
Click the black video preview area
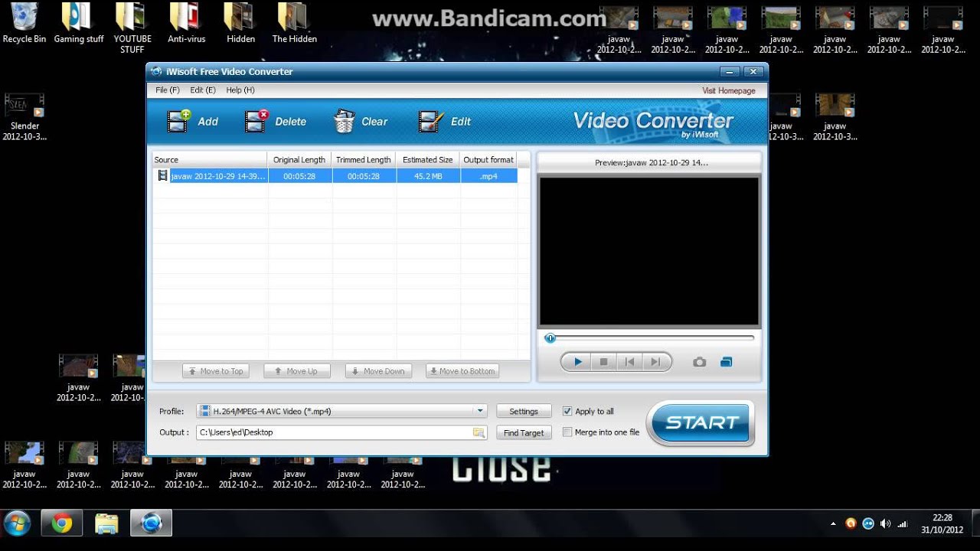click(649, 252)
